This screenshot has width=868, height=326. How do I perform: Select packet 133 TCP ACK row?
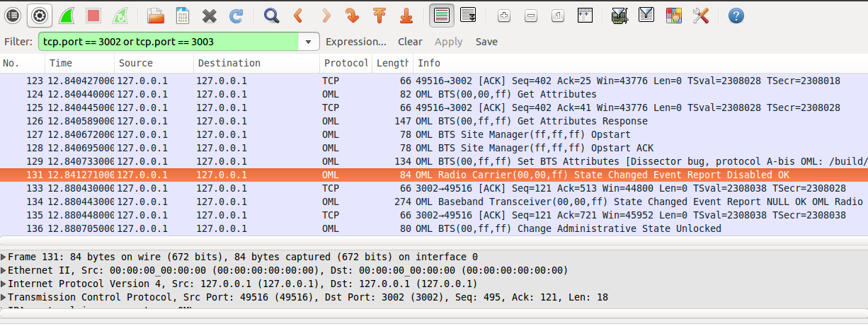point(434,188)
